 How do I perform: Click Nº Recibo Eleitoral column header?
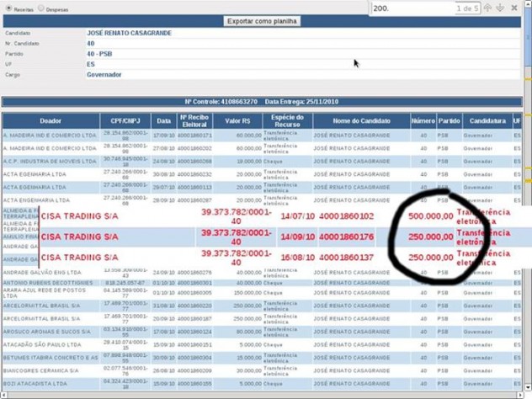(194, 120)
